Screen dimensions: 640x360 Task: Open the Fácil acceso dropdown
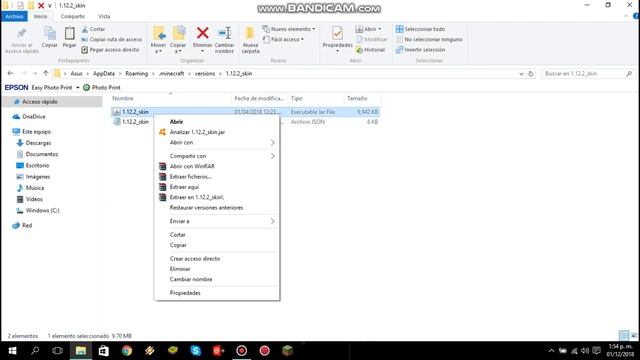click(x=284, y=40)
